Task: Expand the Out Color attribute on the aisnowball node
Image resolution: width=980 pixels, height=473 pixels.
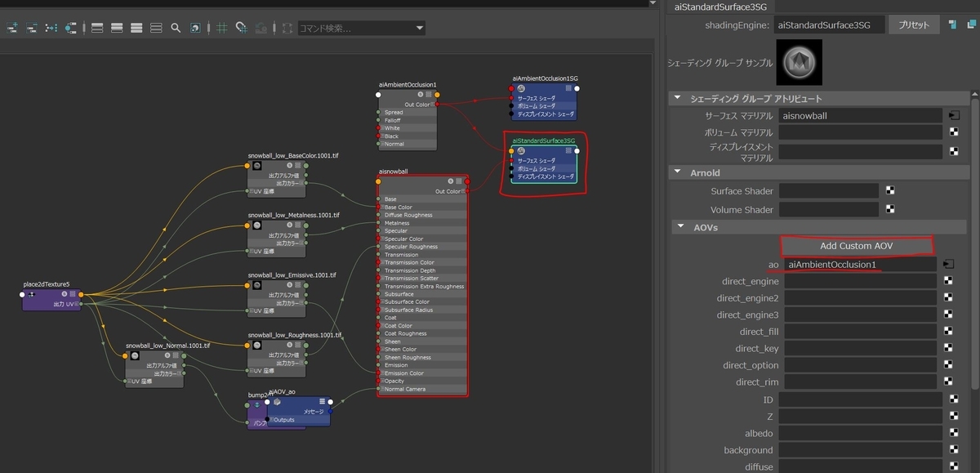Action: pos(464,191)
